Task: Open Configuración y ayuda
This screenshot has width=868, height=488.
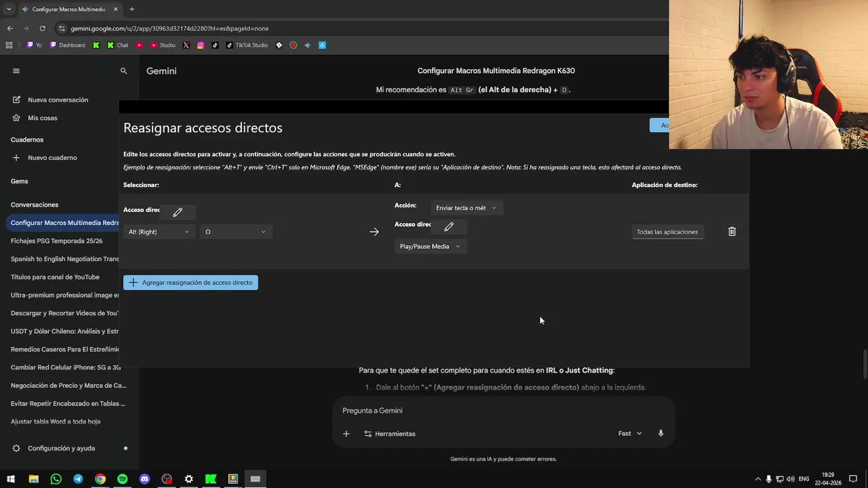Action: point(61,448)
